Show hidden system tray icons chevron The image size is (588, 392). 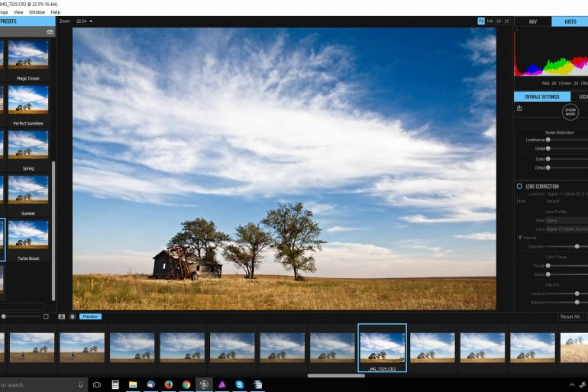[572, 385]
